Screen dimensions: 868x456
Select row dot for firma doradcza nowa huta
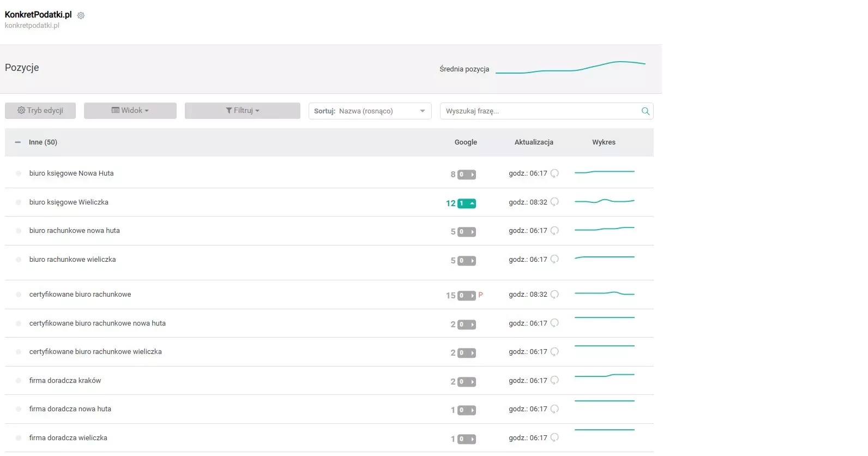pyautogui.click(x=19, y=409)
